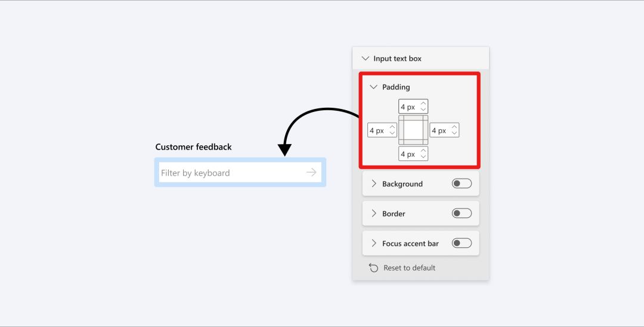This screenshot has height=327, width=644.
Task: Click the Input text box title
Action: [x=397, y=59]
